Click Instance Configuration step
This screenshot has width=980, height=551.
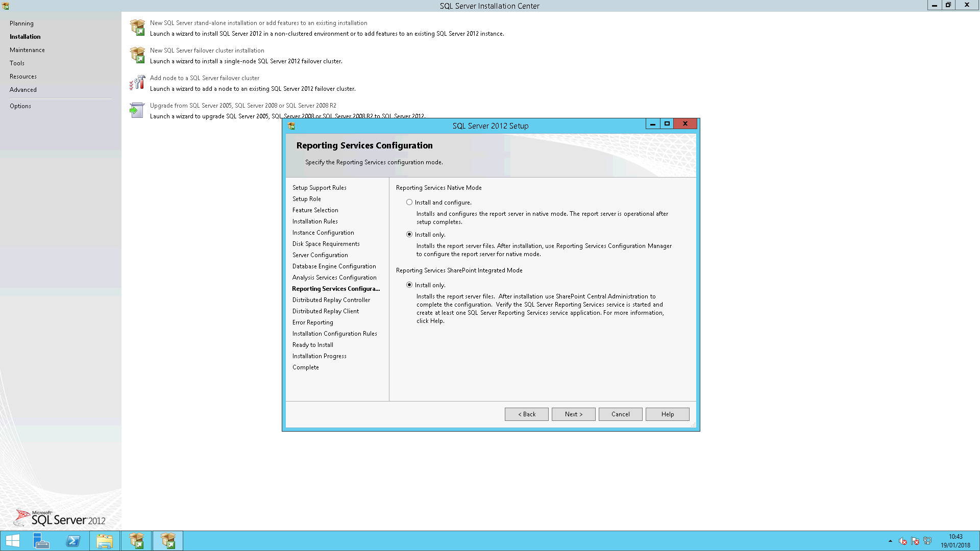pos(323,233)
